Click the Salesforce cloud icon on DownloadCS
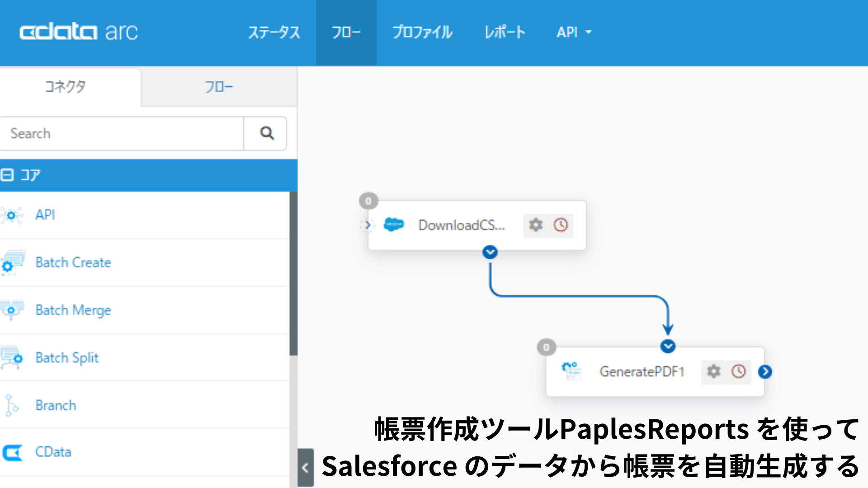Screen dimensions: 868x488 pyautogui.click(x=393, y=225)
